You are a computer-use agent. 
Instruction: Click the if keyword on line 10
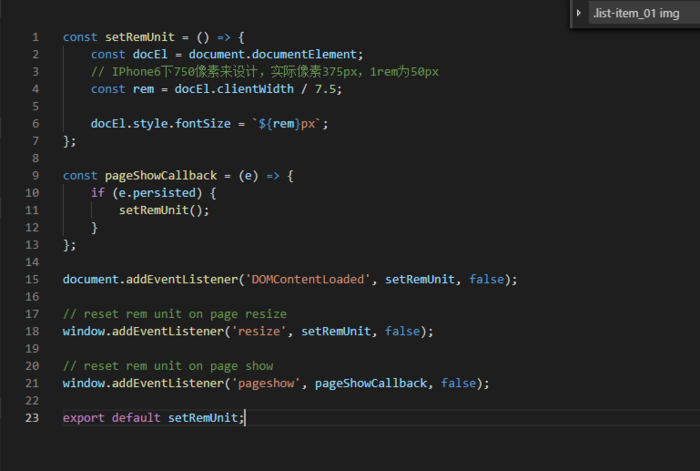pos(98,193)
